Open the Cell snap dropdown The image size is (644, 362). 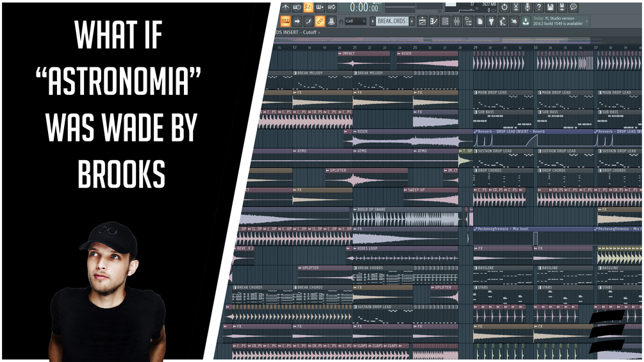(x=355, y=21)
